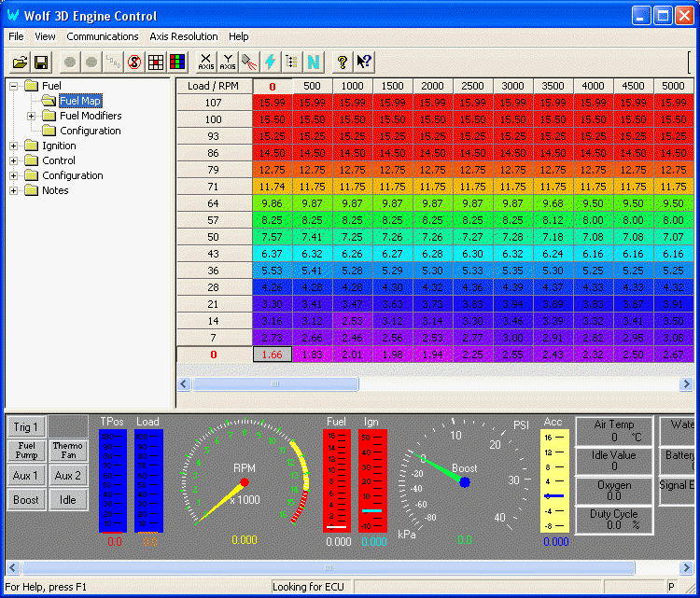
Task: Expand the Ignition tree folder
Action: 14,146
